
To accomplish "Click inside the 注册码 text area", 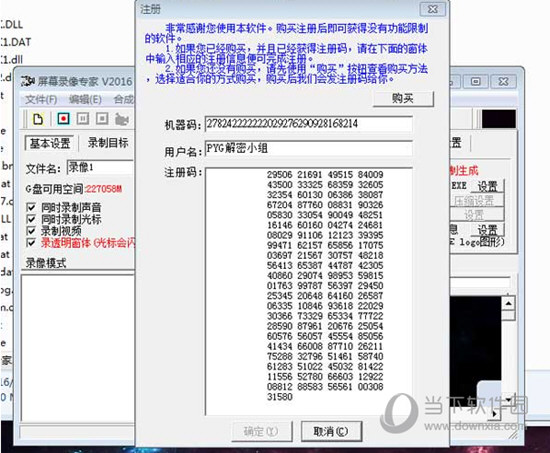I will (x=309, y=292).
